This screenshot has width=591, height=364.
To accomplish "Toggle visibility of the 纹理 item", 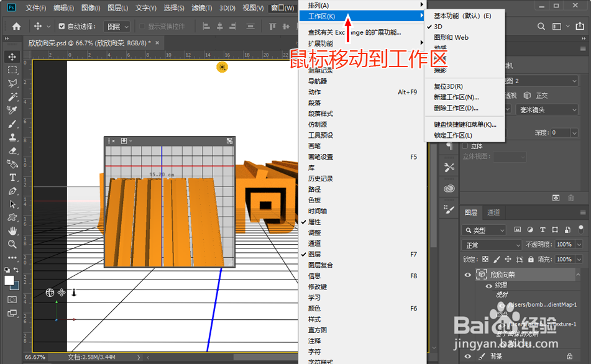I will [488, 286].
